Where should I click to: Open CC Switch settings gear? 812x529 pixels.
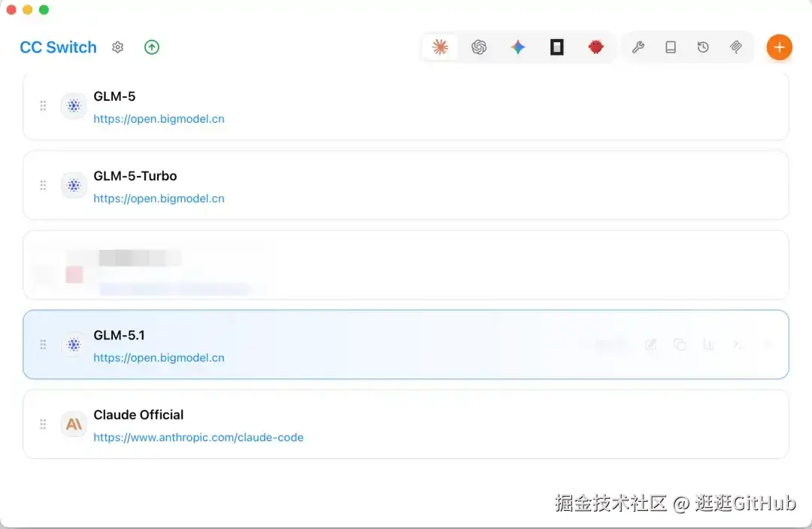coord(117,47)
